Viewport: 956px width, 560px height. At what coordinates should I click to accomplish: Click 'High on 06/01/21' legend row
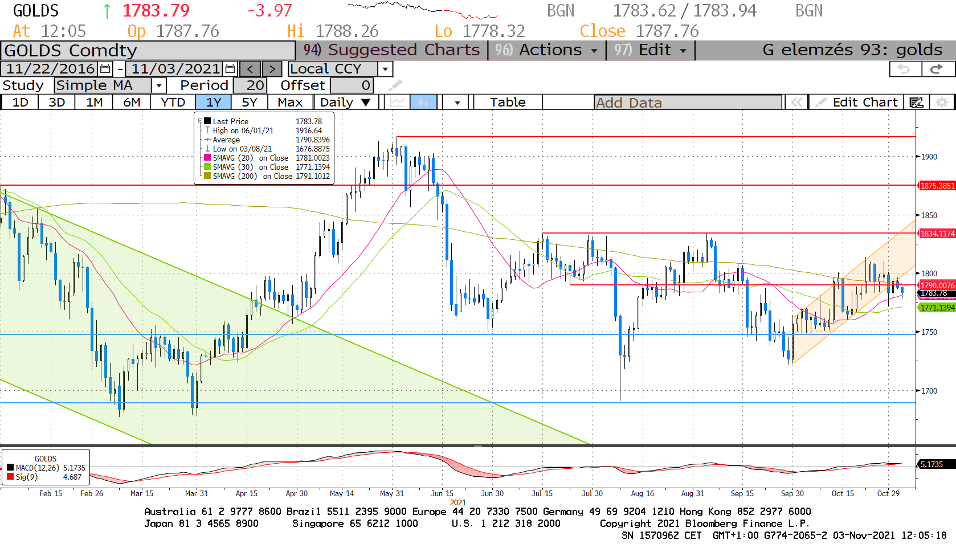tap(264, 130)
